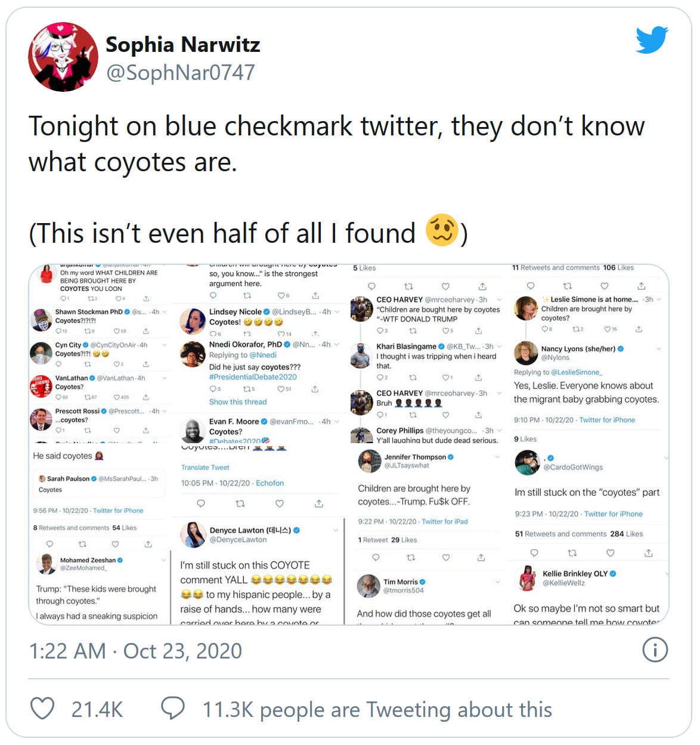Screen dimensions: 700x745
Task: Click the Twitter bird logo
Action: [652, 39]
